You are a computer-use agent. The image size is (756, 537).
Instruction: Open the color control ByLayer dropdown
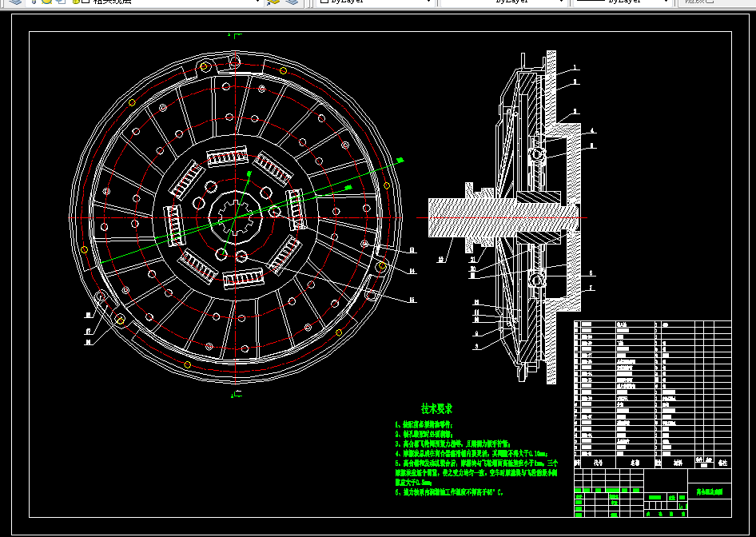[x=376, y=2]
